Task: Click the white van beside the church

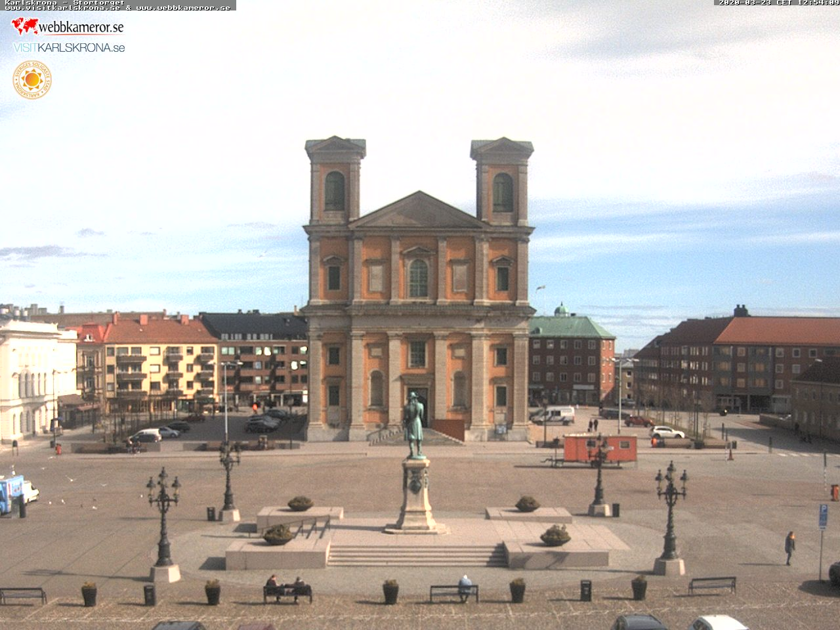Action: [553, 415]
